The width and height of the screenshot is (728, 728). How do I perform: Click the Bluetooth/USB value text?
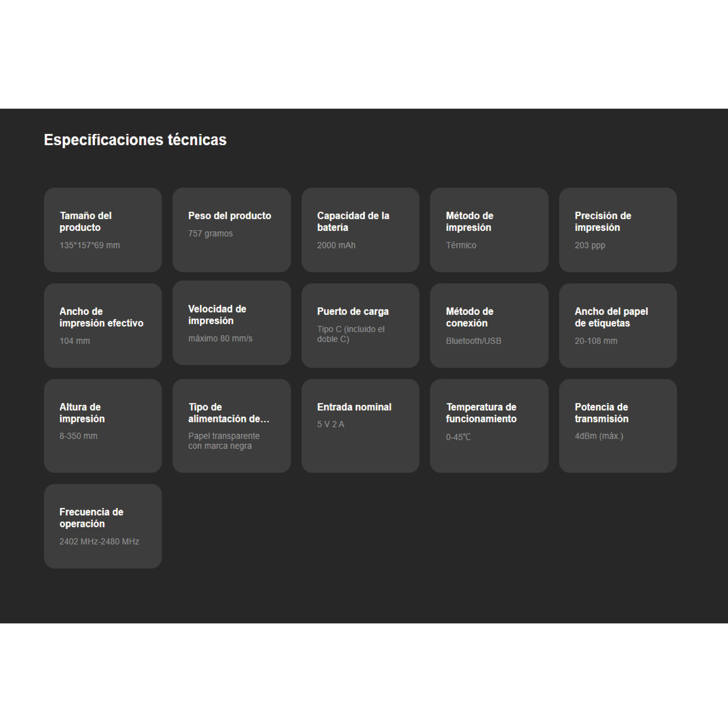tap(473, 341)
